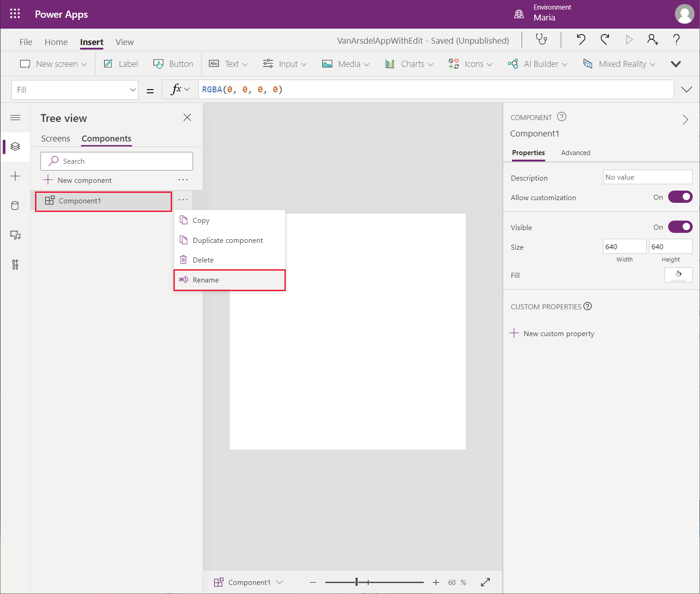Open the fx function dropdown
The image size is (700, 594).
click(180, 89)
